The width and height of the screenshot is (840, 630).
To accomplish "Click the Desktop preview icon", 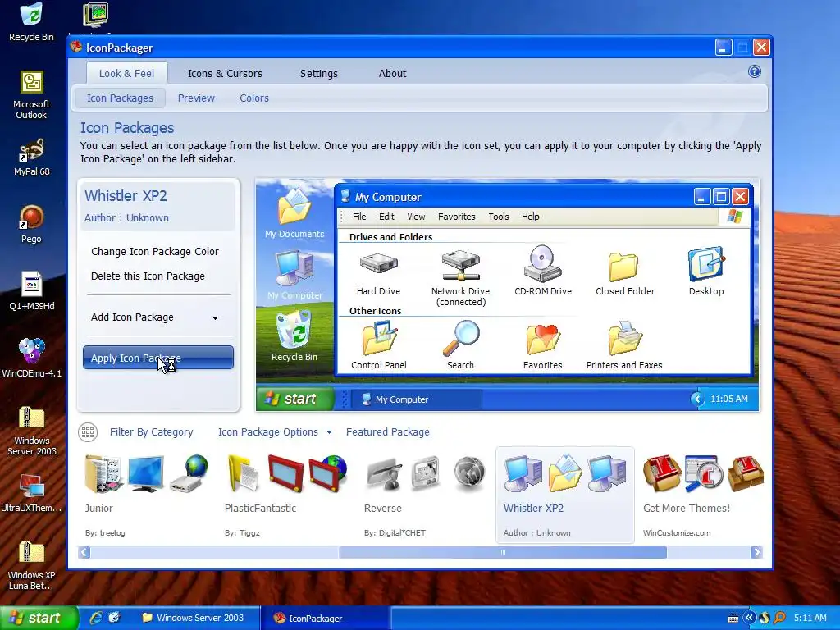I will coord(706,263).
